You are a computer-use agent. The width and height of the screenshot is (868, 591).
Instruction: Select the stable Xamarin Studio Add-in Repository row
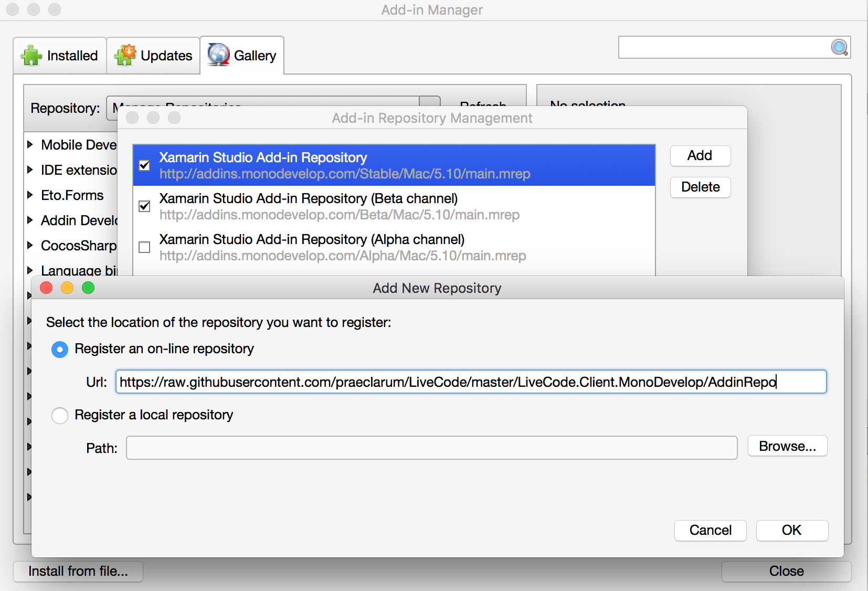pyautogui.click(x=394, y=165)
